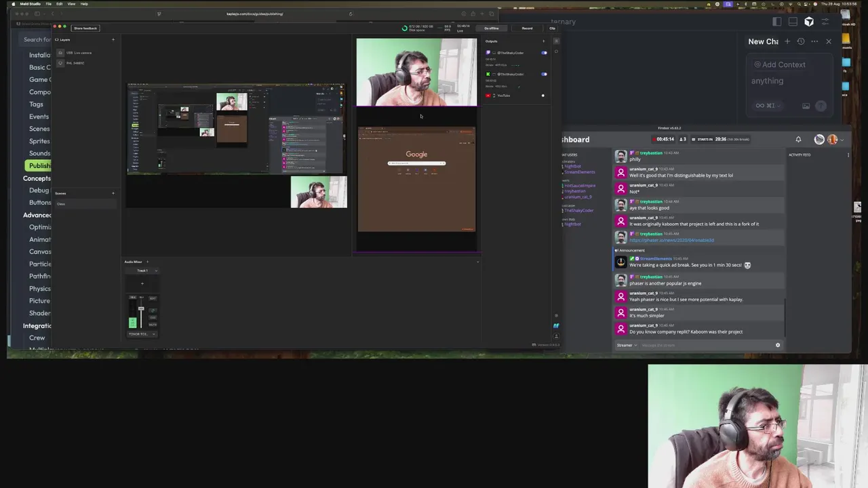868x488 pixels.
Task: Open Firebot activity feed options menu
Action: click(848, 155)
